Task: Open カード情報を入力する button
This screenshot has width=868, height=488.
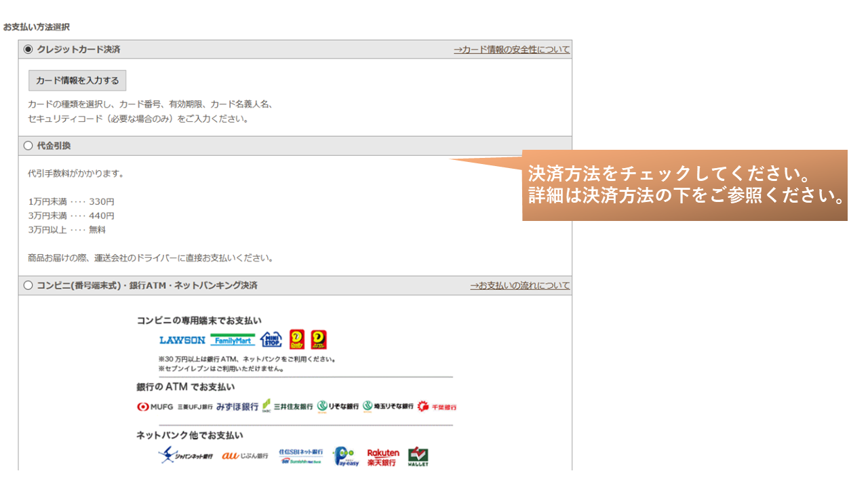Action: tap(77, 80)
